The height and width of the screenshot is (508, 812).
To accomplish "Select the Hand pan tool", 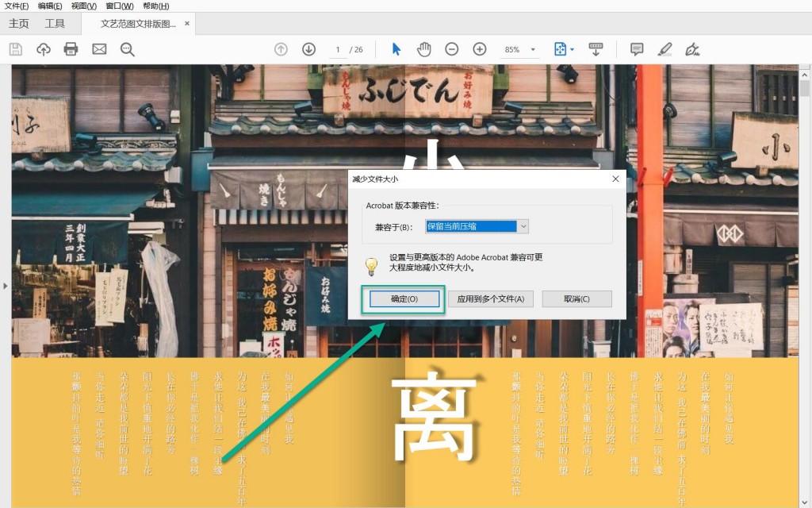I will click(x=424, y=49).
